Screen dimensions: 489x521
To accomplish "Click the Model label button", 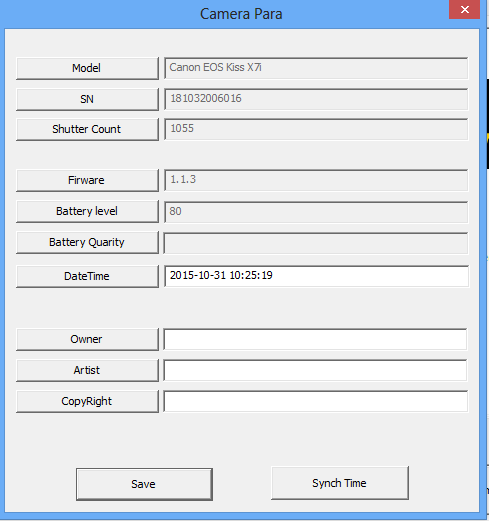I will (x=87, y=68).
